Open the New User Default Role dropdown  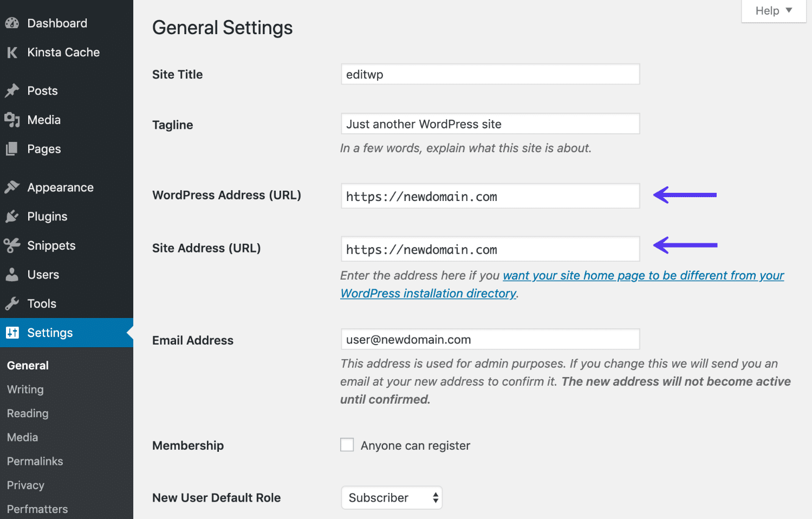point(391,497)
